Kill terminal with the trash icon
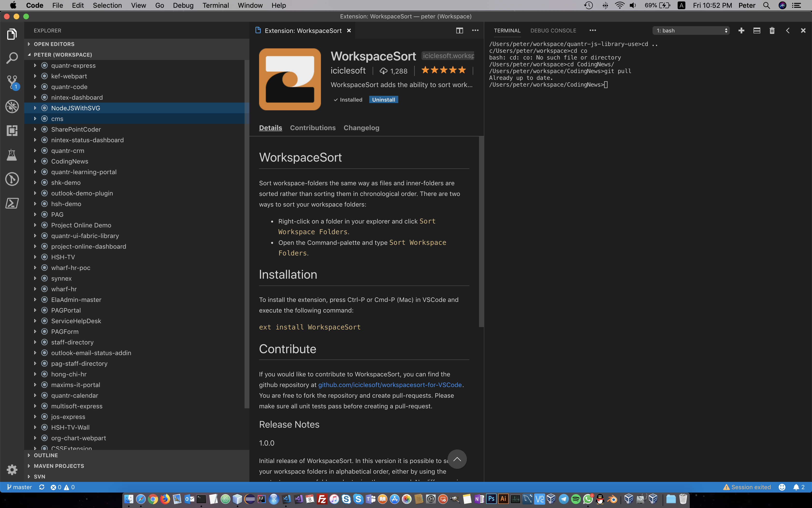The width and height of the screenshot is (812, 508). point(772,30)
